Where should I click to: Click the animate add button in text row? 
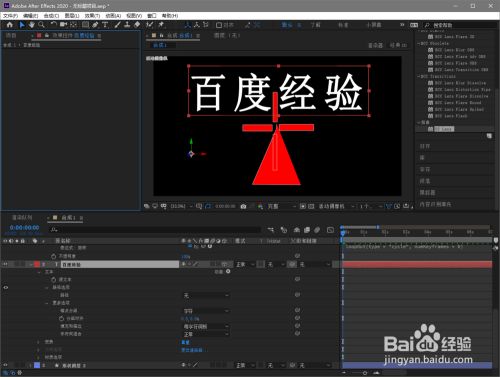point(228,272)
